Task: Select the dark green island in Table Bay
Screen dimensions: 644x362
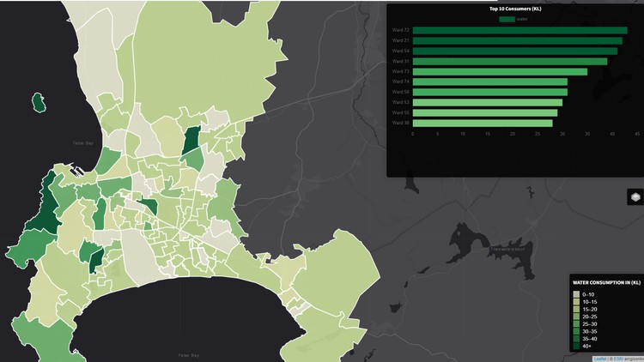Action: pos(38,103)
